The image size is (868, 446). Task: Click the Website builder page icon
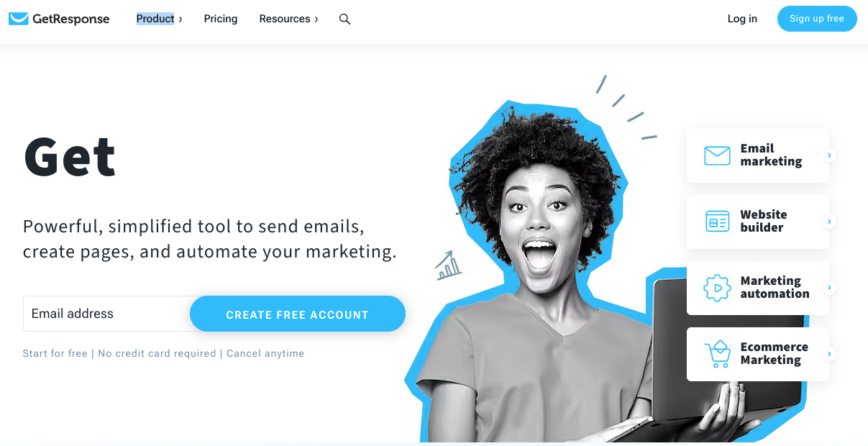pyautogui.click(x=717, y=222)
